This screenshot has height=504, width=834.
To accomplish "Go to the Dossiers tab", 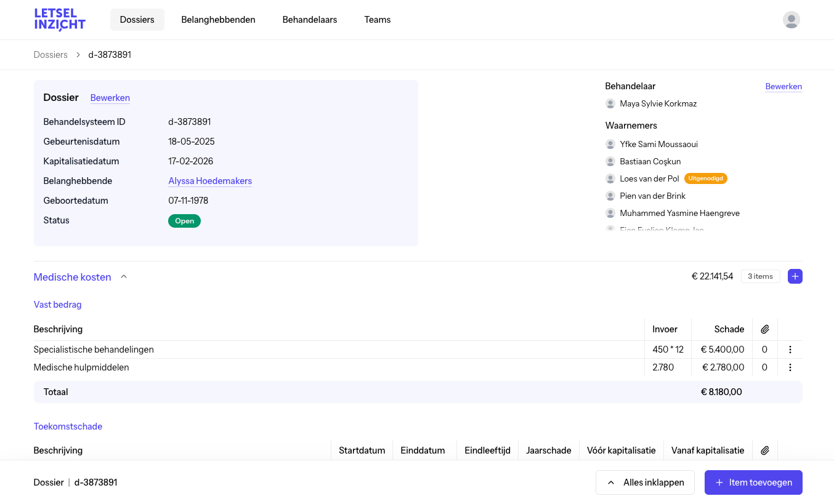I will tap(137, 20).
